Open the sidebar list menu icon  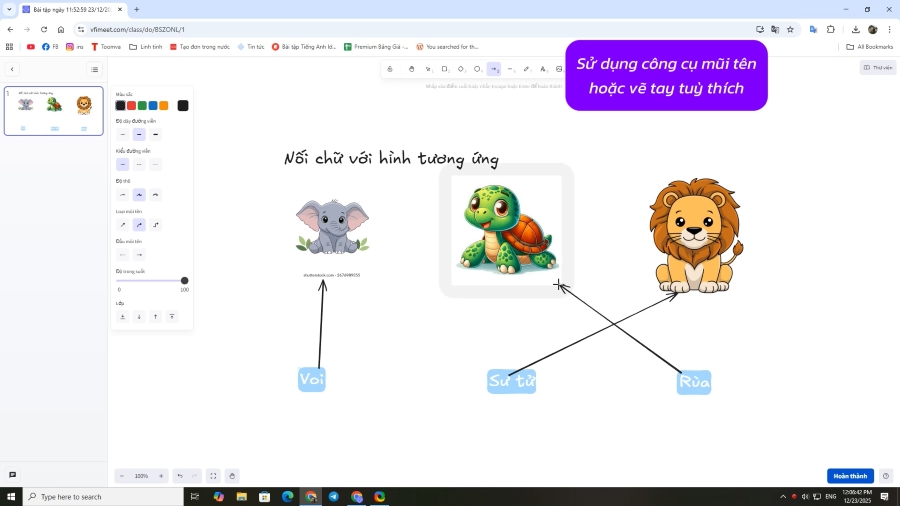95,69
